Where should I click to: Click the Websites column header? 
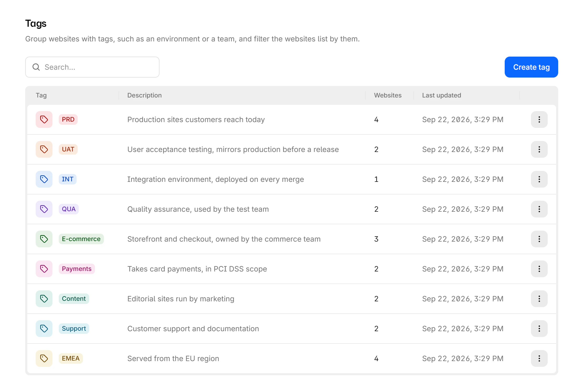click(388, 95)
